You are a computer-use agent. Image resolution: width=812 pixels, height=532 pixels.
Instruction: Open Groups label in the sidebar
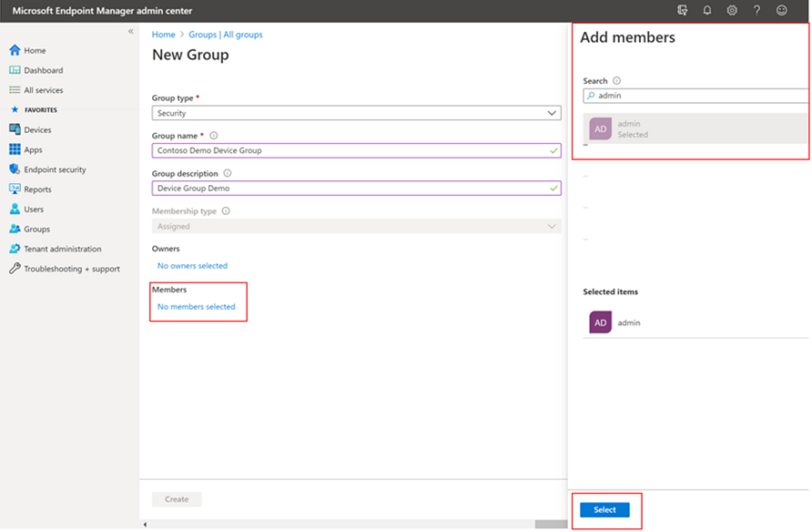click(36, 229)
